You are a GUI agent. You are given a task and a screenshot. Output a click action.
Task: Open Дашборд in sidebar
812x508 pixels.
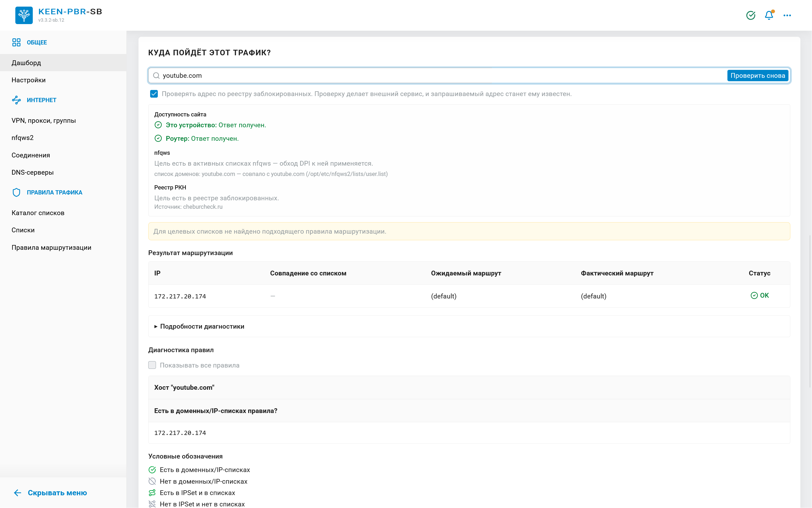coord(63,63)
